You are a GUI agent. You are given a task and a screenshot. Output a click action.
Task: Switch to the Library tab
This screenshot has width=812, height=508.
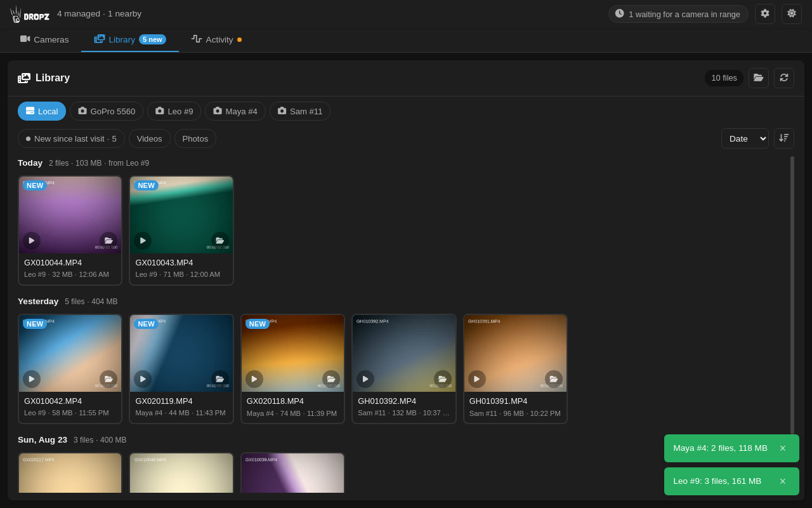pyautogui.click(x=130, y=39)
